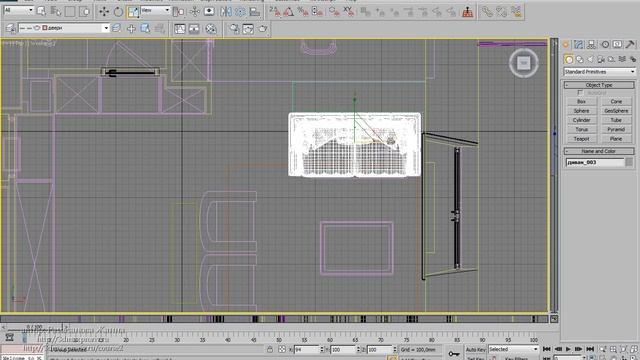This screenshot has width=640, height=360.
Task: Switch to the Create panel tab
Action: [566, 44]
